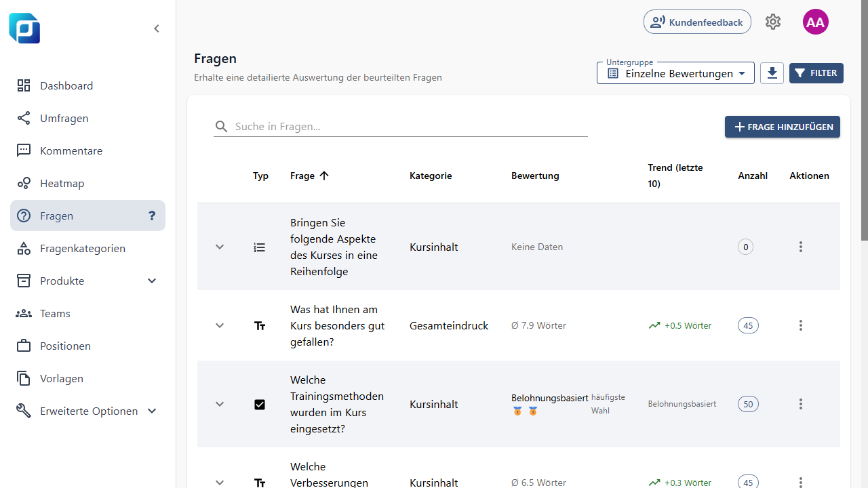Click the download export icon
Screen dimensions: 868x488
tap(772, 73)
